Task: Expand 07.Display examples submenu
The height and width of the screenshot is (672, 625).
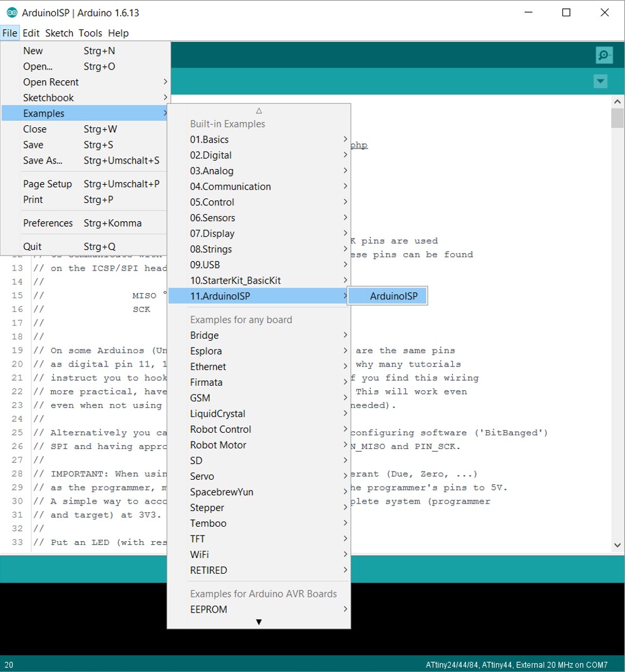Action: pos(259,234)
